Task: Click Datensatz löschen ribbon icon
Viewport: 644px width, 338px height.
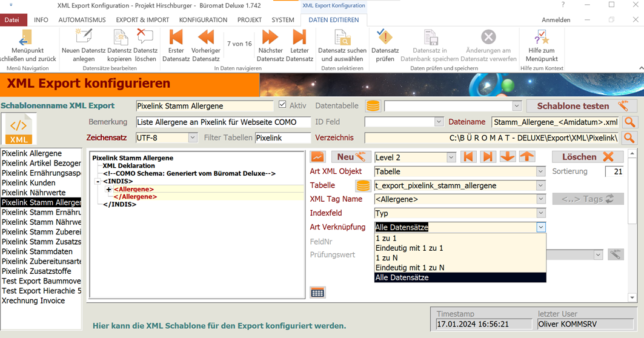Action: (145, 39)
